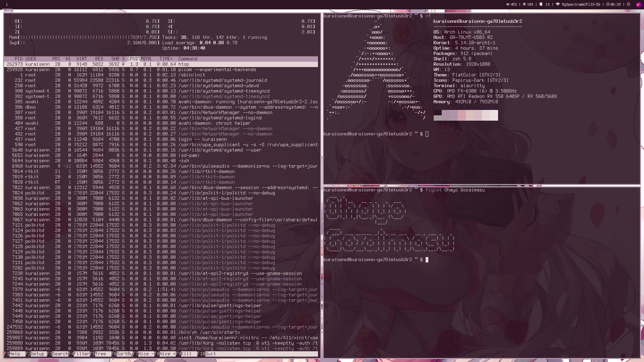Click the PID column header

coord(18,59)
